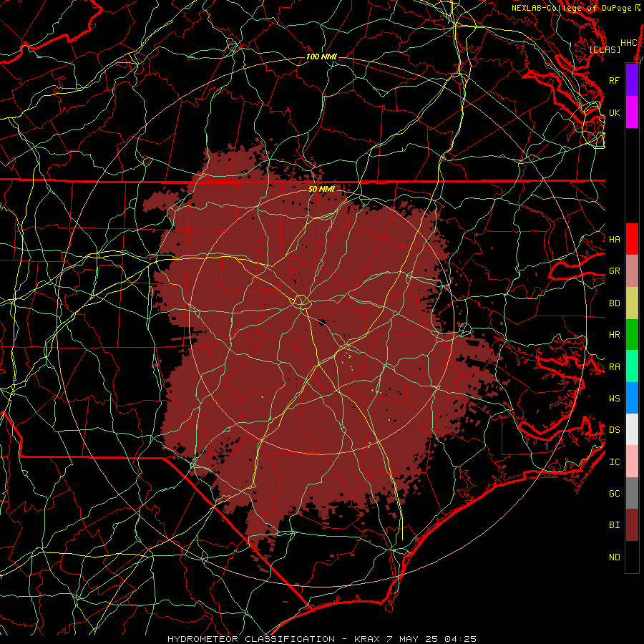Click the HHC product label
This screenshot has width=644, height=644.
click(x=628, y=43)
